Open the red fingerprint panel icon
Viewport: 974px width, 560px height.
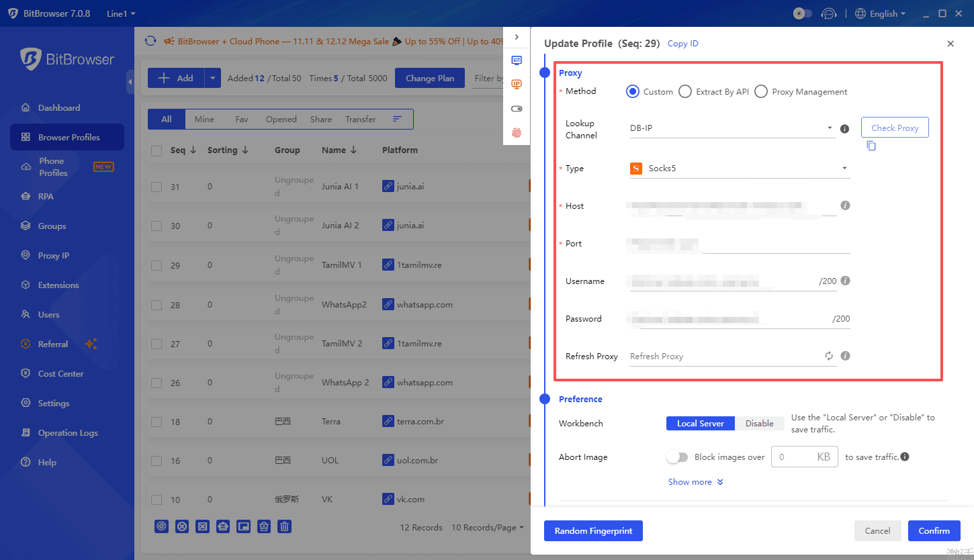point(517,133)
